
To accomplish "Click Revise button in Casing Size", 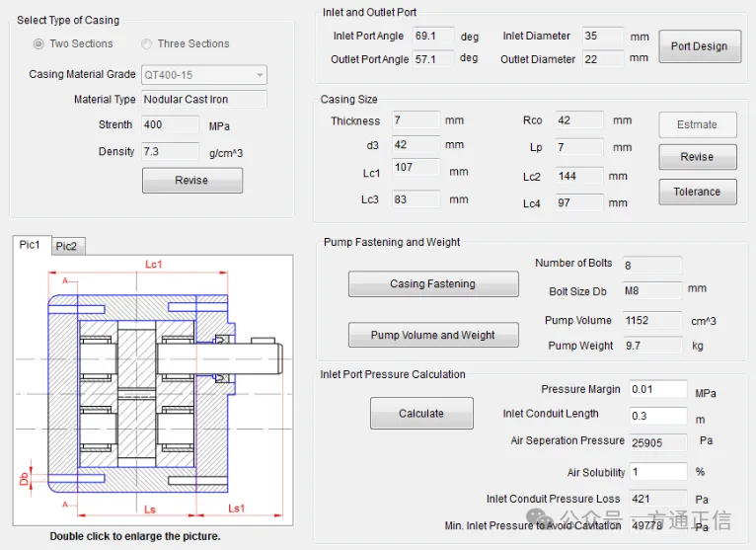I will click(698, 157).
